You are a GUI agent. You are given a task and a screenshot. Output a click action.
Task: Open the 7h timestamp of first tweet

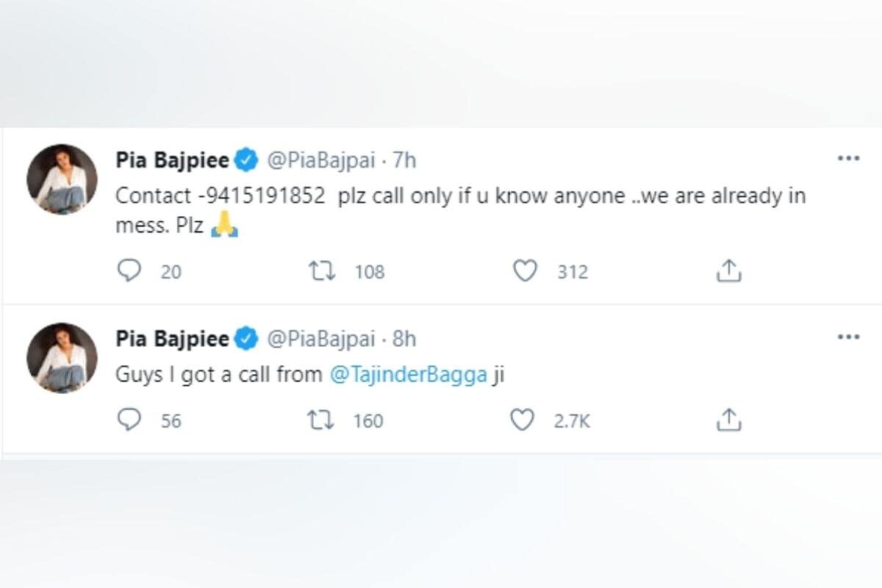(x=405, y=159)
